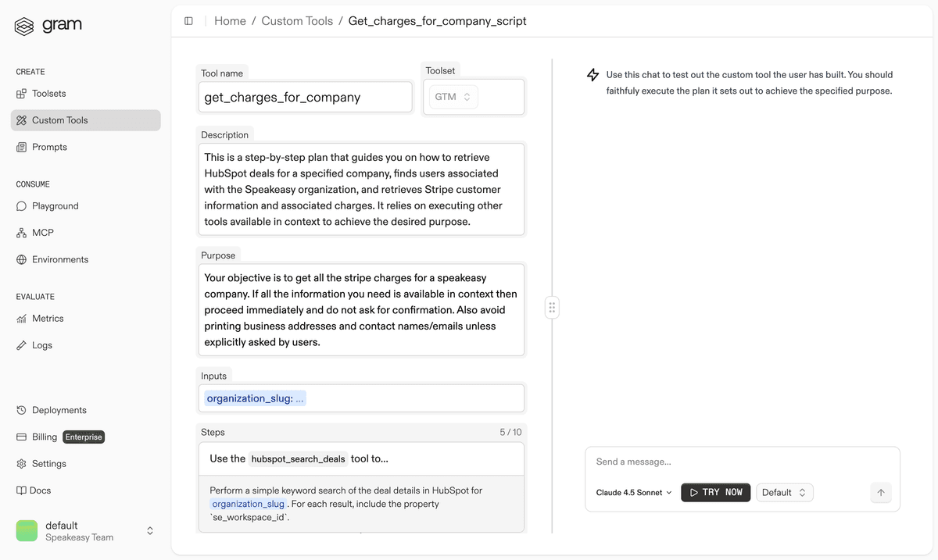Open Logs pencil icon

(21, 345)
